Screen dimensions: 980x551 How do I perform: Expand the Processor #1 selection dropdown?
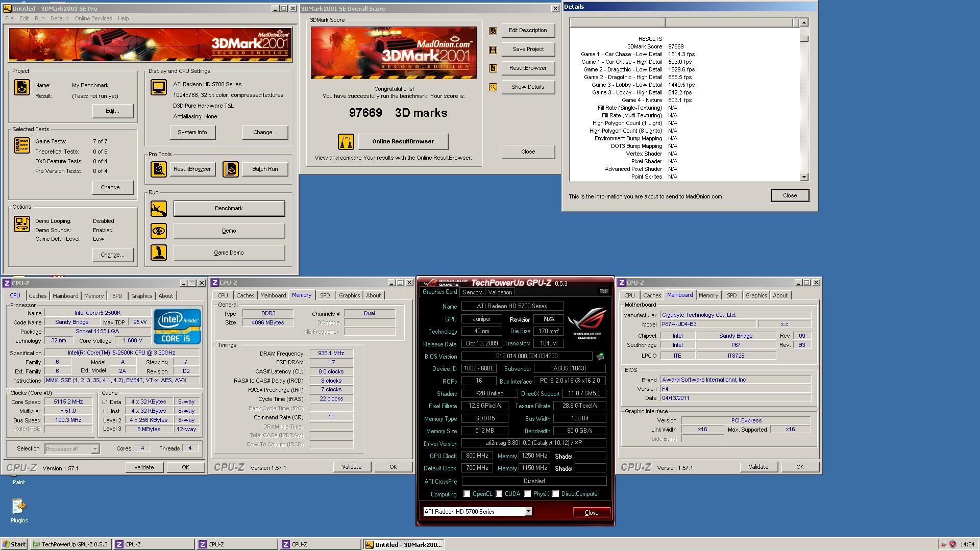[95, 449]
